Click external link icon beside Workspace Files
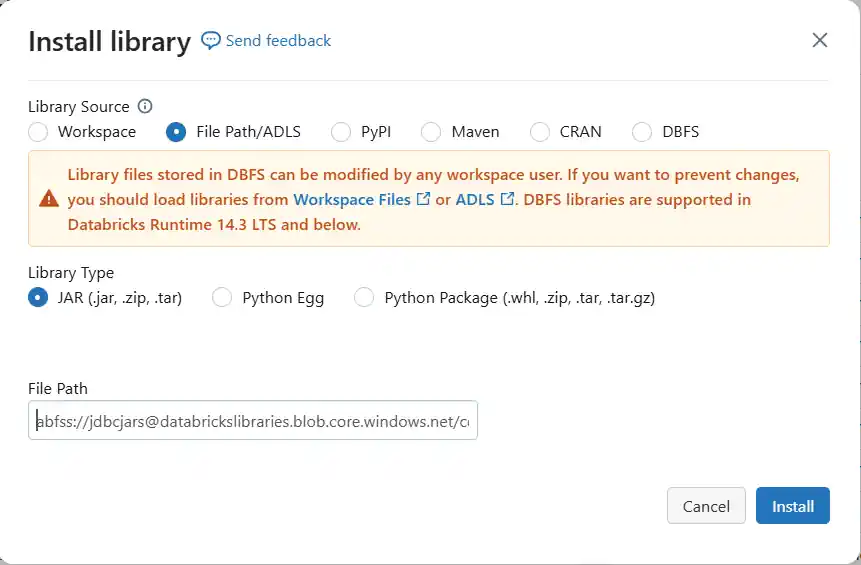 (x=423, y=199)
